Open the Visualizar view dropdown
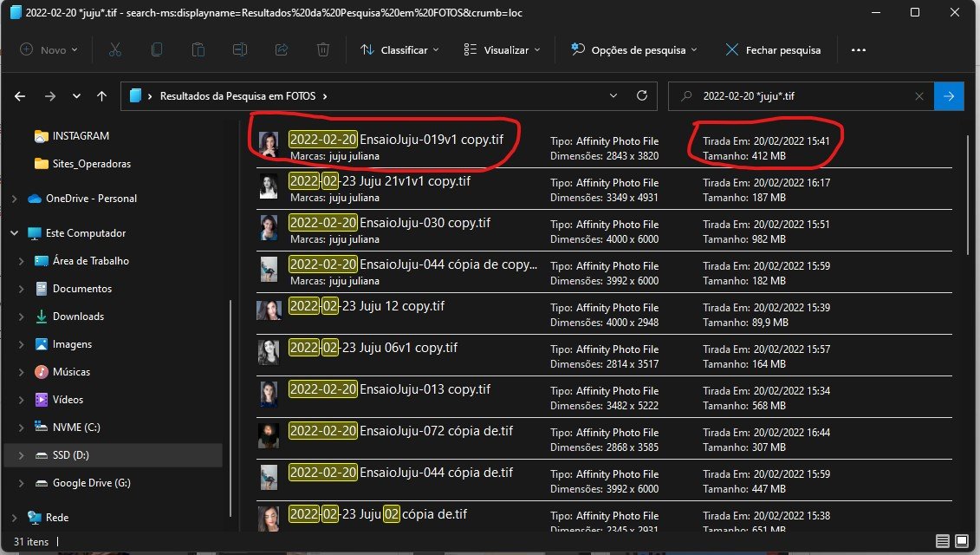Screen dimensions: 980x555 pyautogui.click(x=502, y=50)
